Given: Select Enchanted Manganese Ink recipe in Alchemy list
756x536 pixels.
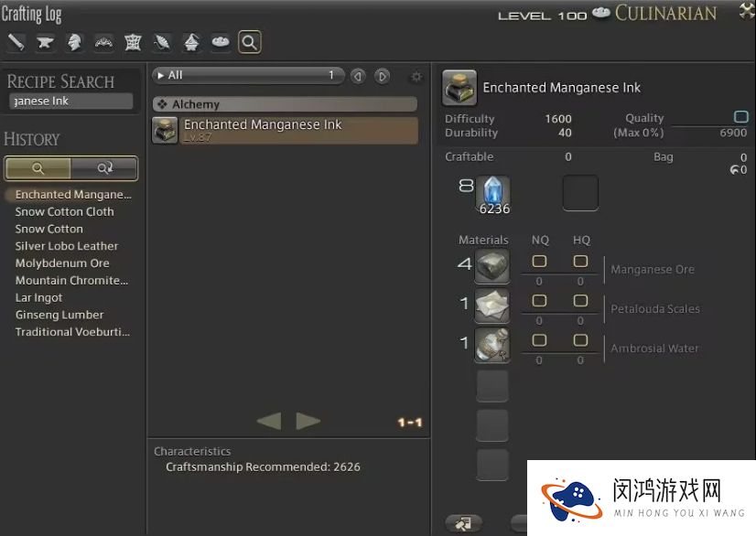Looking at the screenshot, I should pyautogui.click(x=285, y=130).
